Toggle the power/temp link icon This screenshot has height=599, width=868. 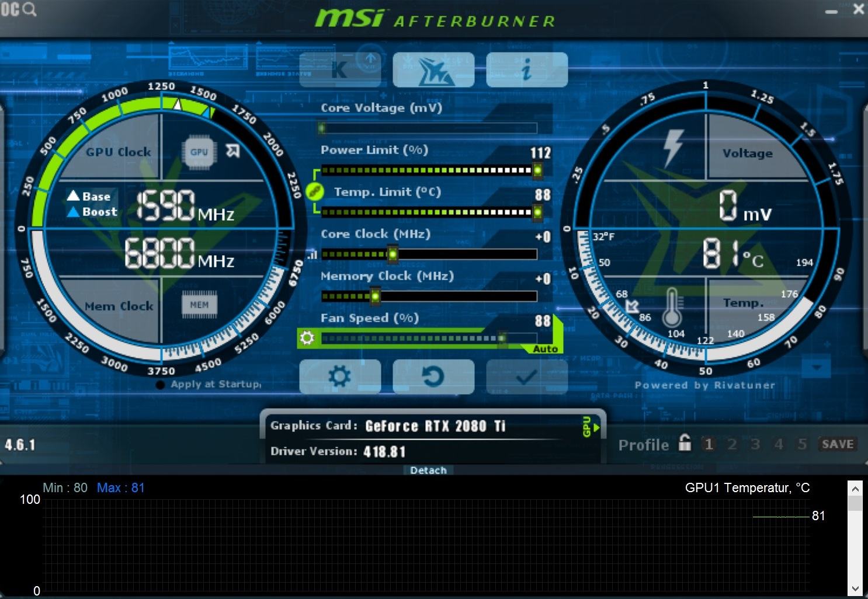pos(315,191)
